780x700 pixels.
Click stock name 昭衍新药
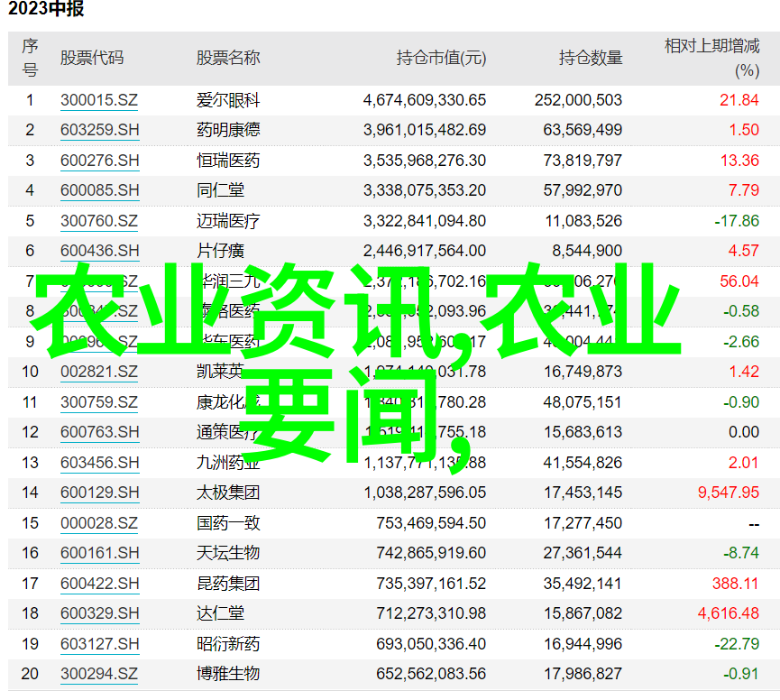[228, 644]
